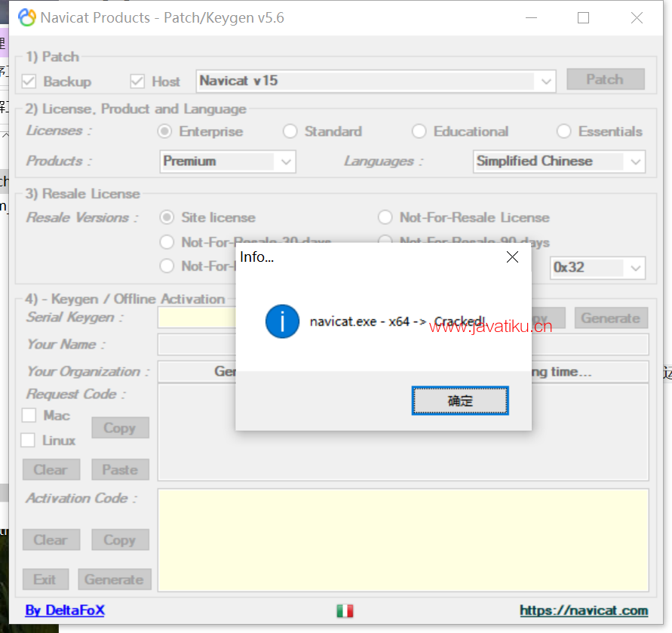
Task: Toggle the Host checkbox
Action: pyautogui.click(x=137, y=81)
